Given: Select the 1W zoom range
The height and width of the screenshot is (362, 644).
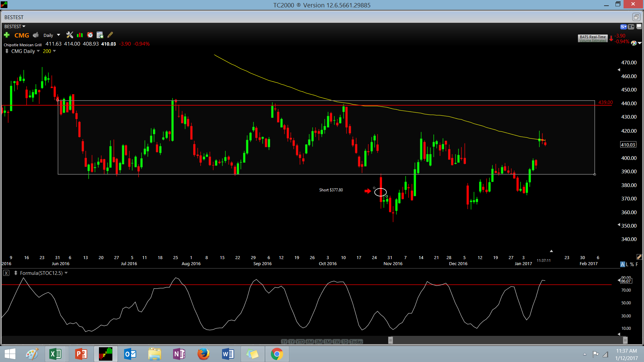Looking at the screenshot, I should click(x=336, y=342).
